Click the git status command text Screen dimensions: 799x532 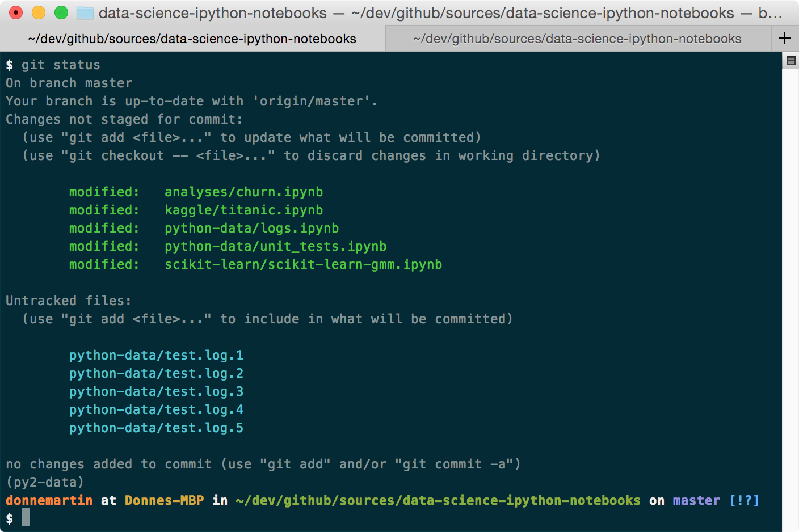[61, 65]
